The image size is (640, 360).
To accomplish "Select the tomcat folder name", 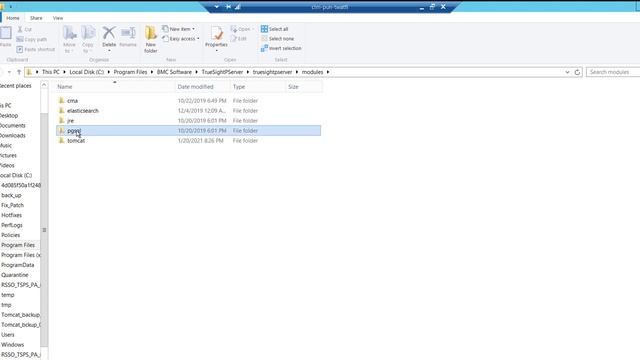I will click(x=76, y=140).
